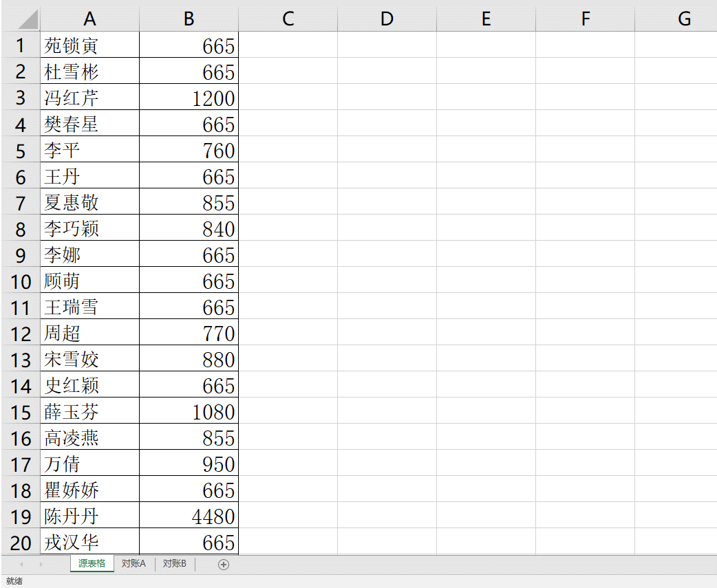Select row 20 header
This screenshot has width=717, height=588.
point(21,541)
